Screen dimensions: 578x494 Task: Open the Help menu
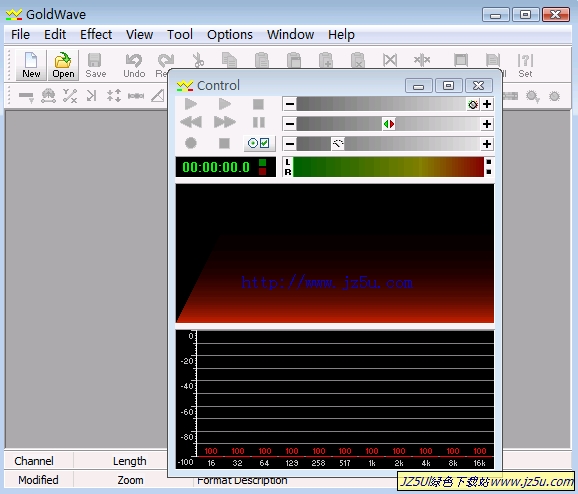[341, 35]
